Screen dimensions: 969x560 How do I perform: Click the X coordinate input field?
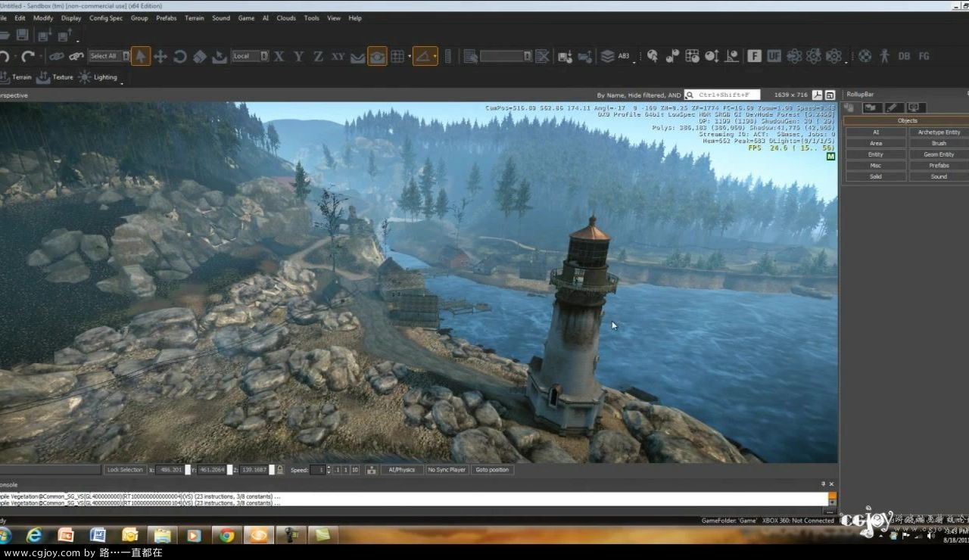click(x=170, y=470)
